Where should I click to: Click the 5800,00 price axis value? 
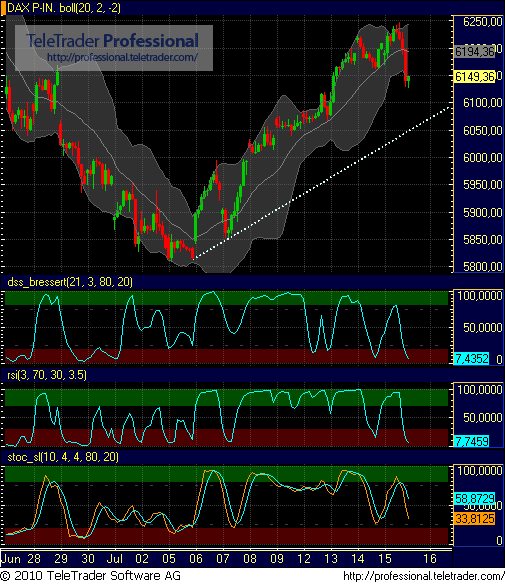(483, 266)
